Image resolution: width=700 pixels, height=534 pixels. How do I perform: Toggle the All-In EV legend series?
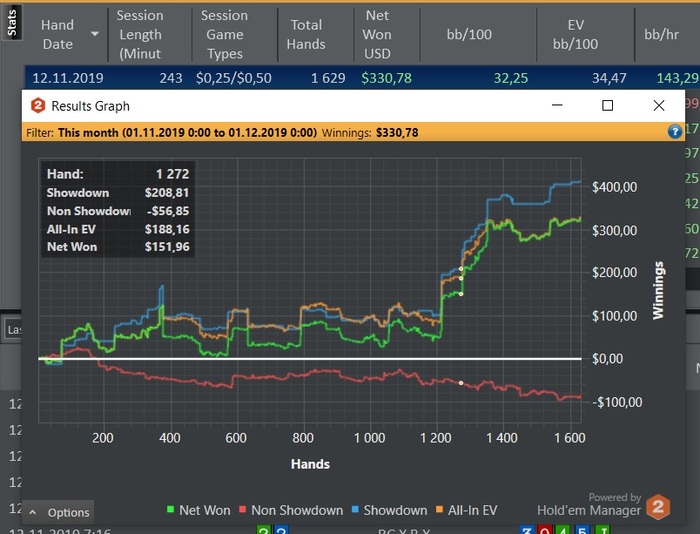pos(466,510)
